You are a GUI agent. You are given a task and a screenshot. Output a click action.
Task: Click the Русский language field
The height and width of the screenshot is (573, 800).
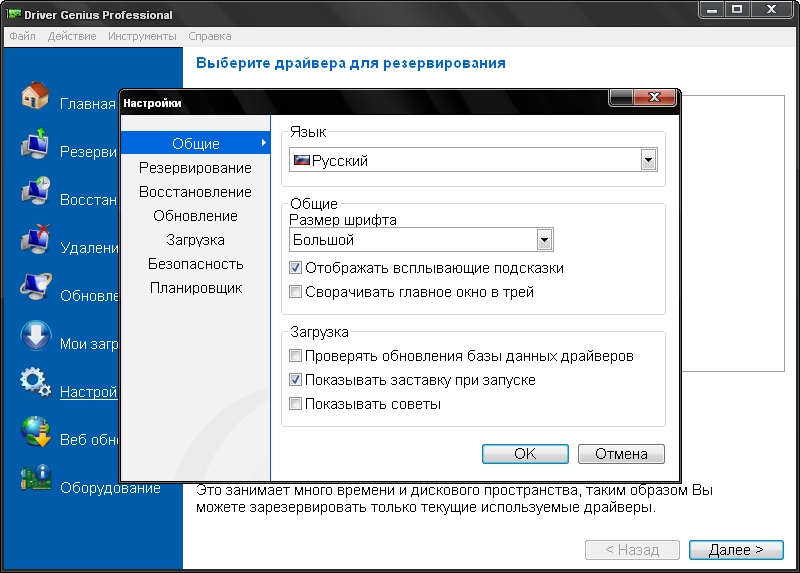[x=473, y=160]
